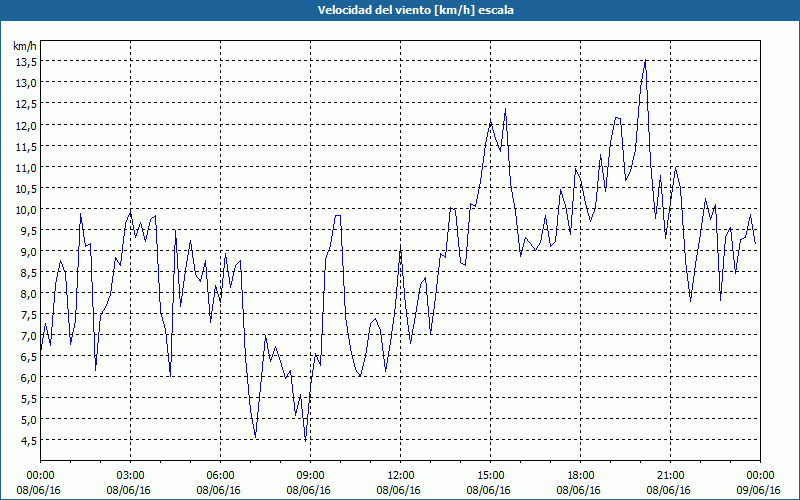
Task: Click the '9,0' y-axis label
Action: click(29, 252)
